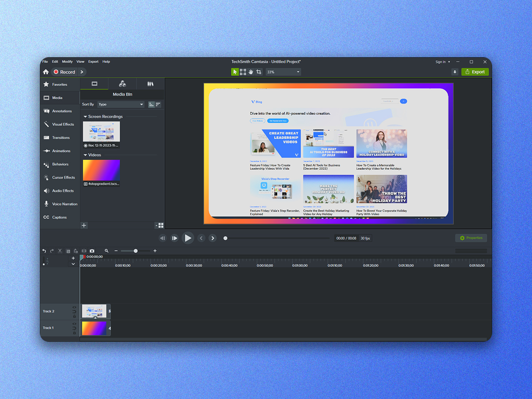Screen dimensions: 532x399
Task: Split the media at the playhead
Action: click(84, 251)
